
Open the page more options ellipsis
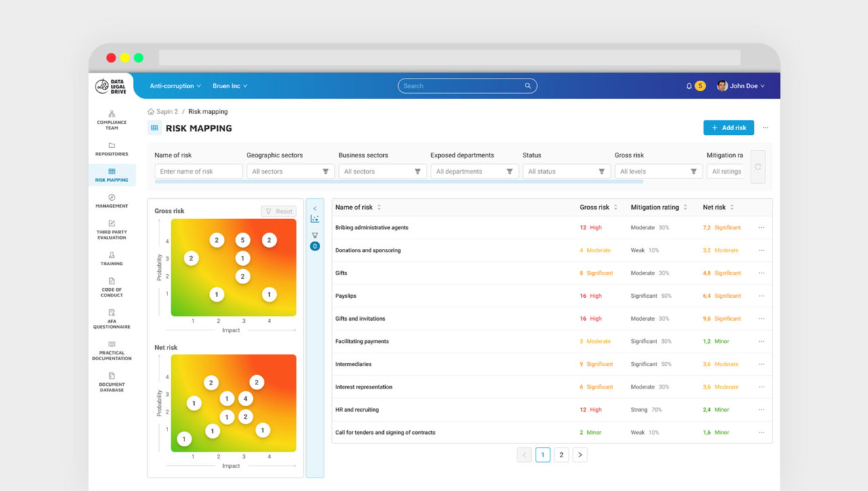765,127
